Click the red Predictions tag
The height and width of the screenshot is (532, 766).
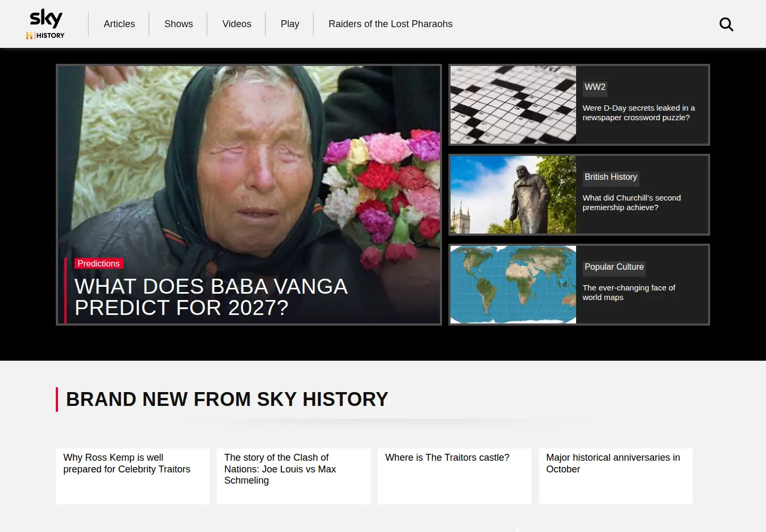pyautogui.click(x=99, y=263)
